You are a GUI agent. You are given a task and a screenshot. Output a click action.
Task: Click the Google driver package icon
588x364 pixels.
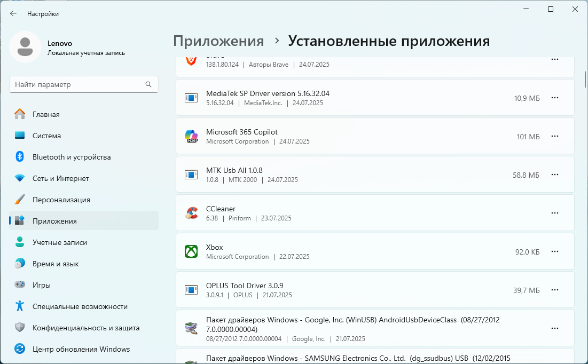[191, 328]
